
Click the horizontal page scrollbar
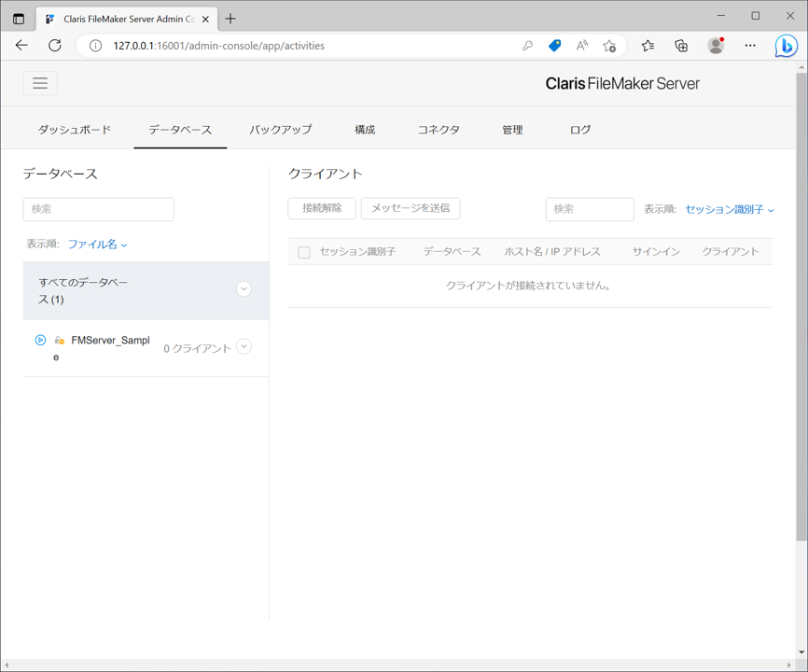tap(397, 665)
